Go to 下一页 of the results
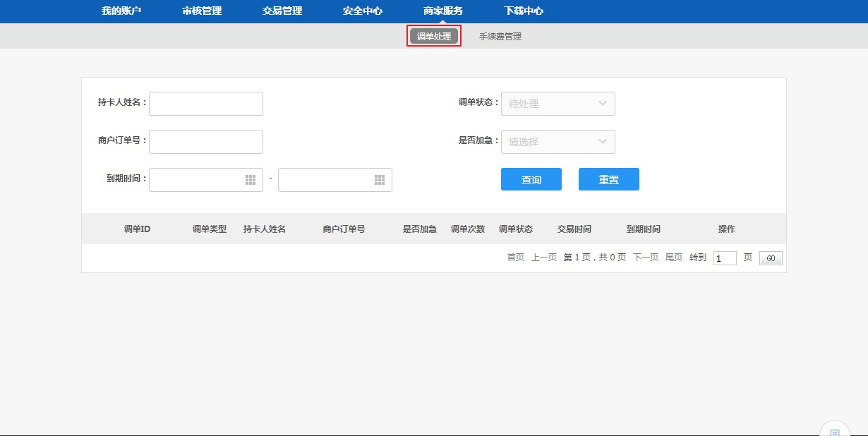The image size is (868, 436). [x=645, y=258]
